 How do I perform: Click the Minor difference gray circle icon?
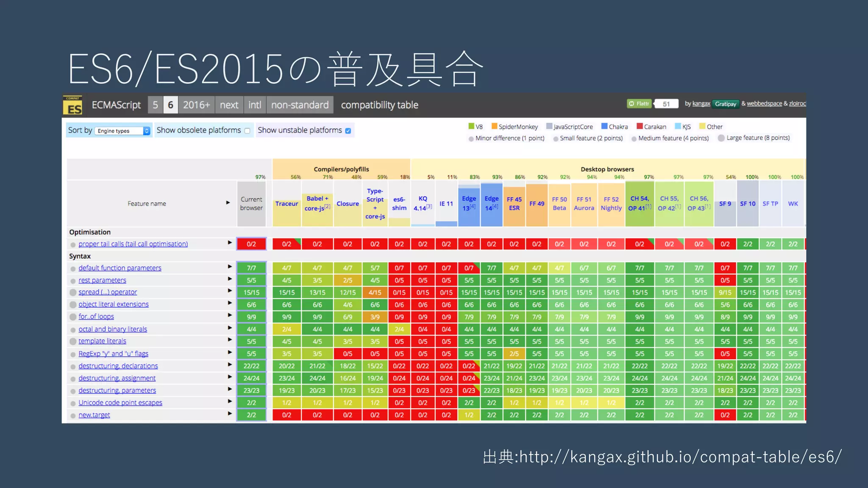[471, 139]
